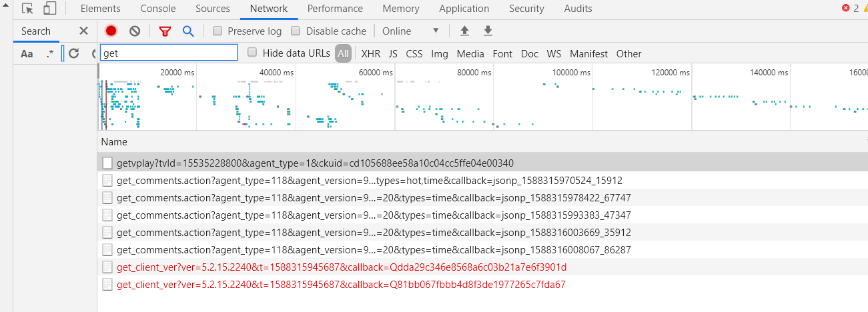Select the All filter type
This screenshot has width=868, height=312.
point(343,54)
